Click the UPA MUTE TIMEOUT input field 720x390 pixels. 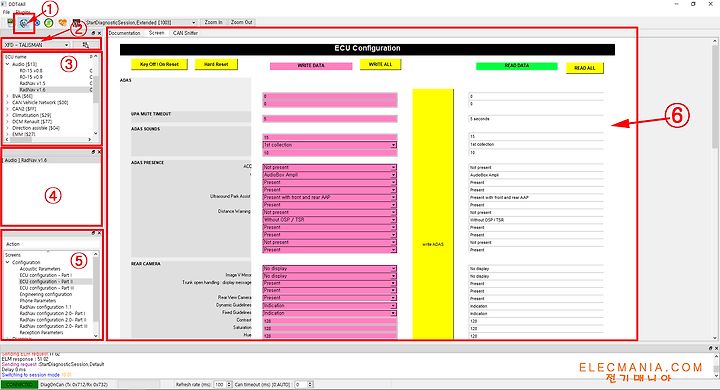point(330,119)
